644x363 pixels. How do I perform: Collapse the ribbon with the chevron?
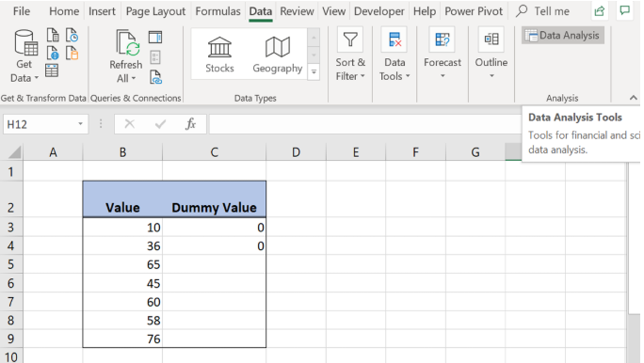click(634, 98)
